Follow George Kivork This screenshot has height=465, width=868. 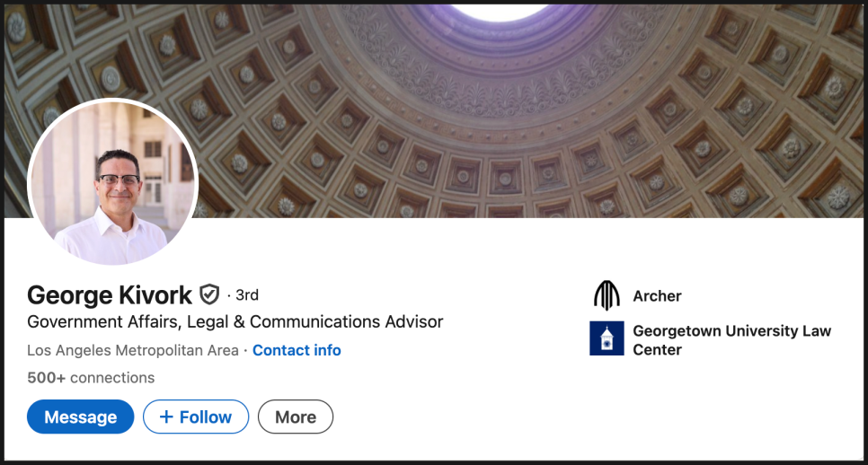196,417
